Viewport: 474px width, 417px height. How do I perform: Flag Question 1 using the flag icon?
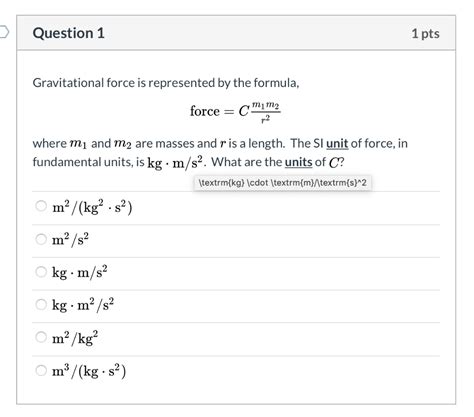tap(4, 32)
